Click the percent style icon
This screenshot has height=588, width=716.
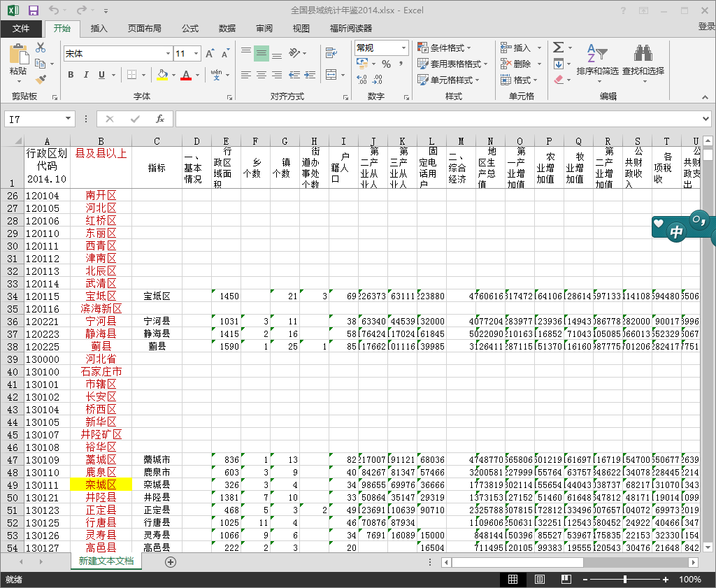pos(385,64)
